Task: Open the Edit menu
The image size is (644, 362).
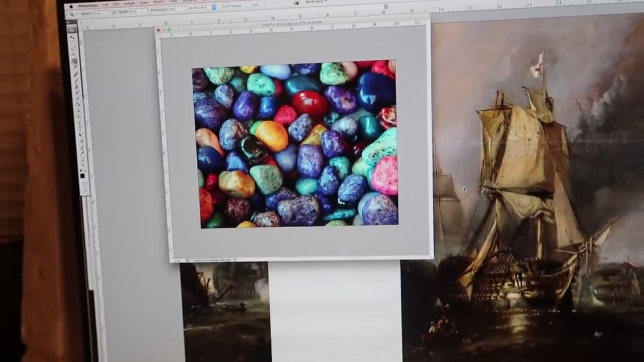Action: (x=116, y=4)
